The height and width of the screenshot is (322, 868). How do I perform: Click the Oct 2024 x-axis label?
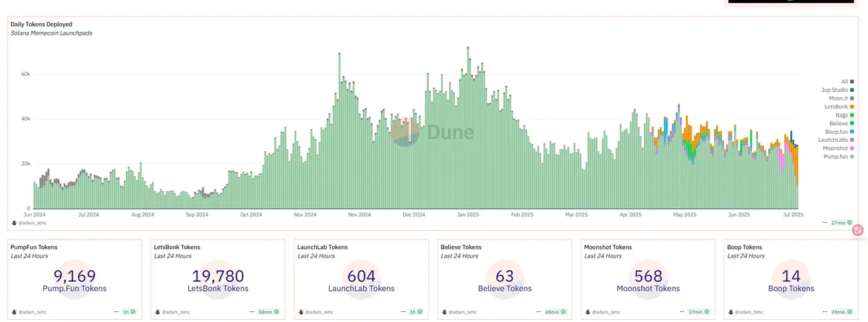tap(251, 215)
